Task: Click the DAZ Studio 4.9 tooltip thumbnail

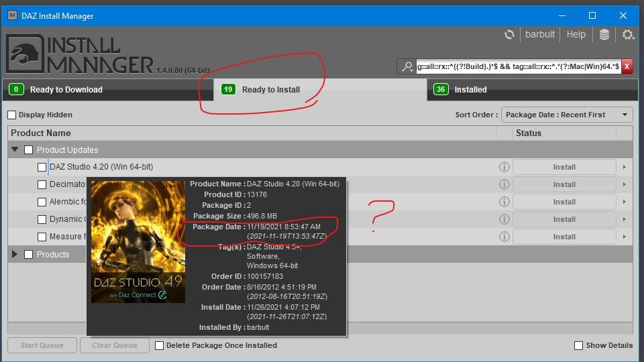Action: click(138, 242)
